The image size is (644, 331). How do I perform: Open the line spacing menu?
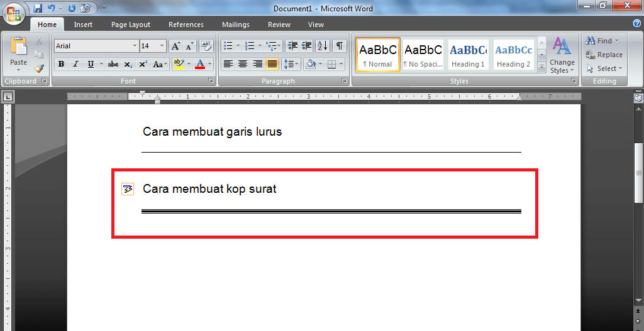coord(291,64)
